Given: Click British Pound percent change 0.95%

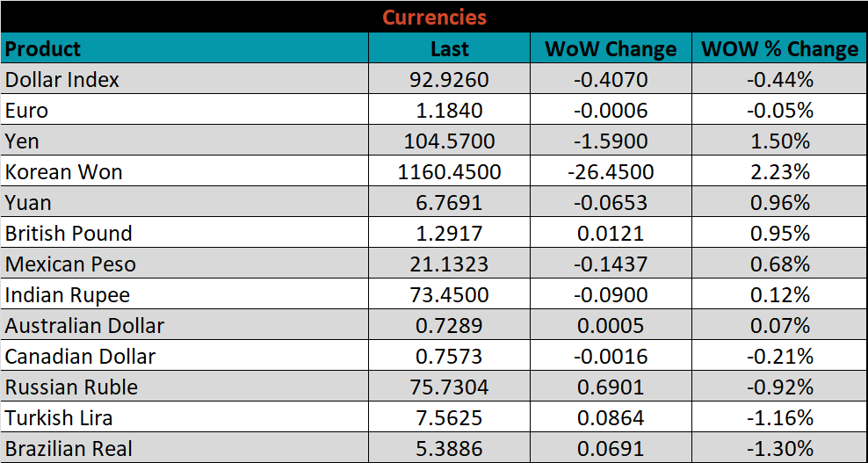Looking at the screenshot, I should pos(779,234).
